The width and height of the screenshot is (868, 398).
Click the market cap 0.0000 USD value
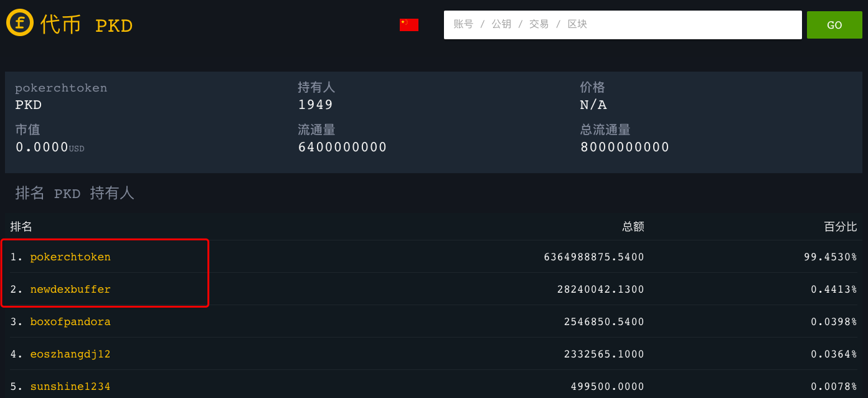tap(50, 147)
